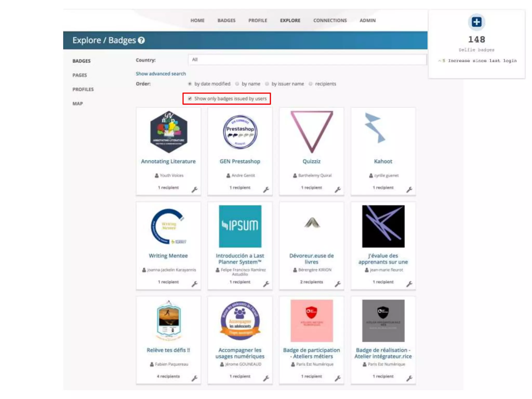Open the Country dropdown showing All
Viewport: 532px width, 399px height.
(x=307, y=60)
